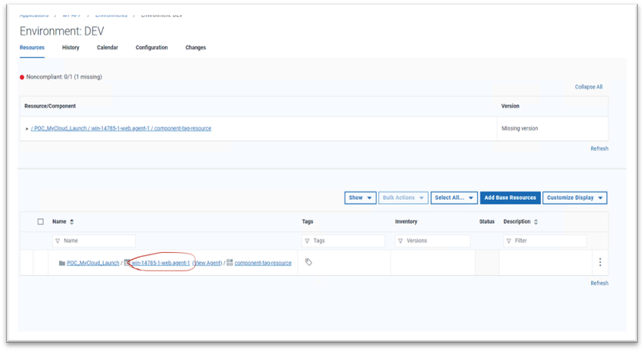The width and height of the screenshot is (644, 352).
Task: Click the agent icon before win-14785-1-web.agent-1
Action: [128, 263]
